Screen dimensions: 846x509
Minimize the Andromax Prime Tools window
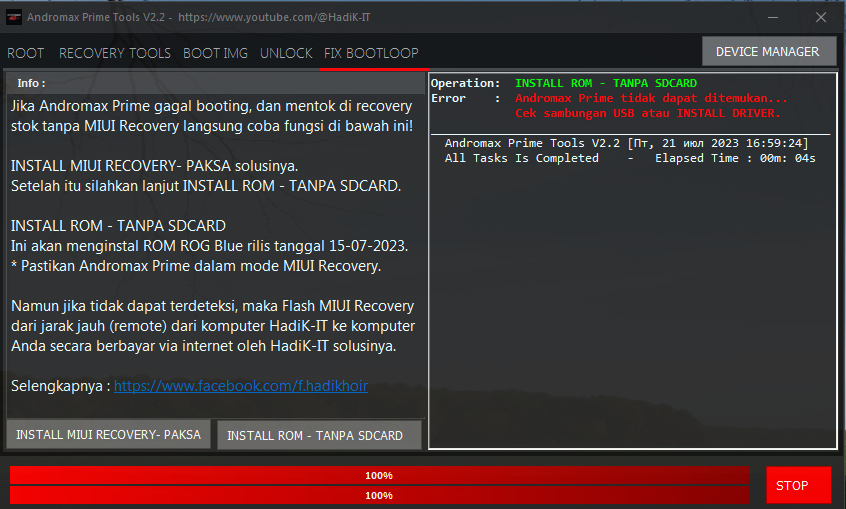[x=773, y=17]
